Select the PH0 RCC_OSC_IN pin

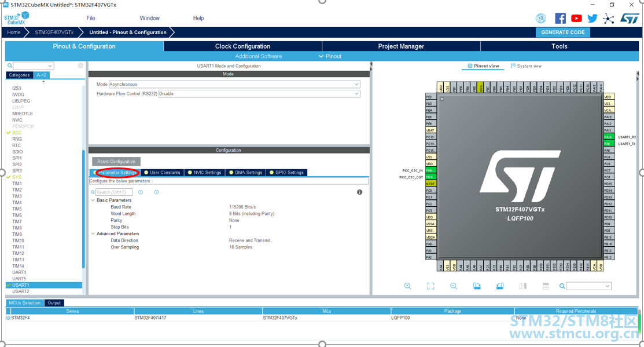(430, 170)
